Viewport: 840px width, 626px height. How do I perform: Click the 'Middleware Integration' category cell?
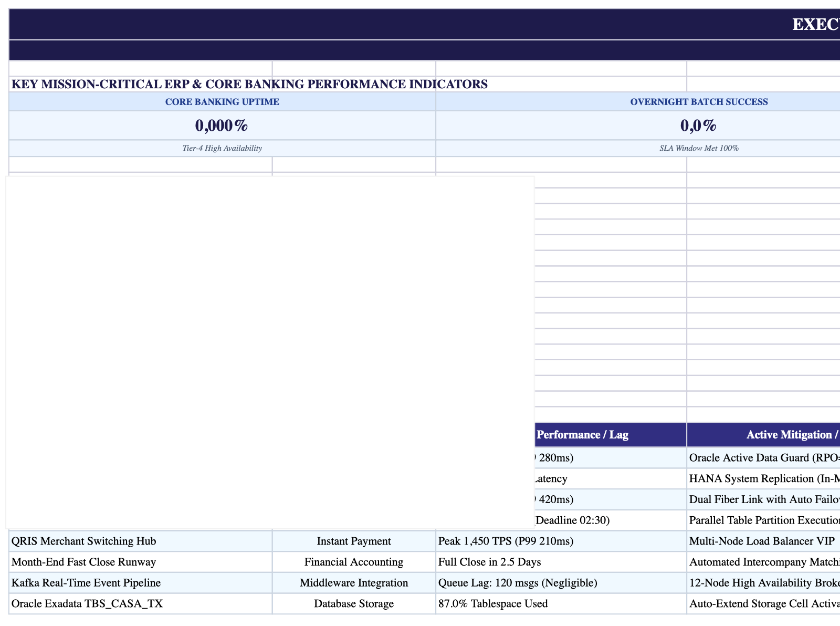(354, 583)
